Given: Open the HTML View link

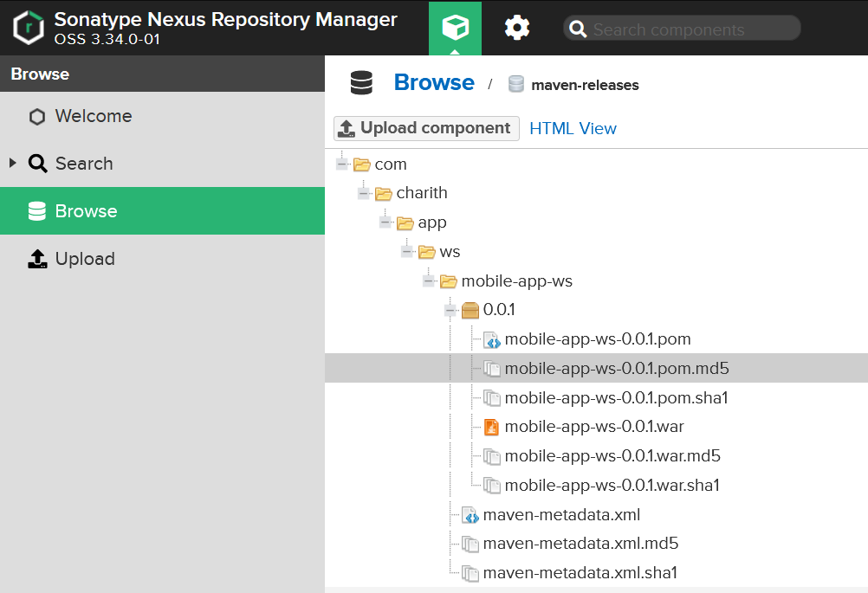Looking at the screenshot, I should click(x=573, y=128).
